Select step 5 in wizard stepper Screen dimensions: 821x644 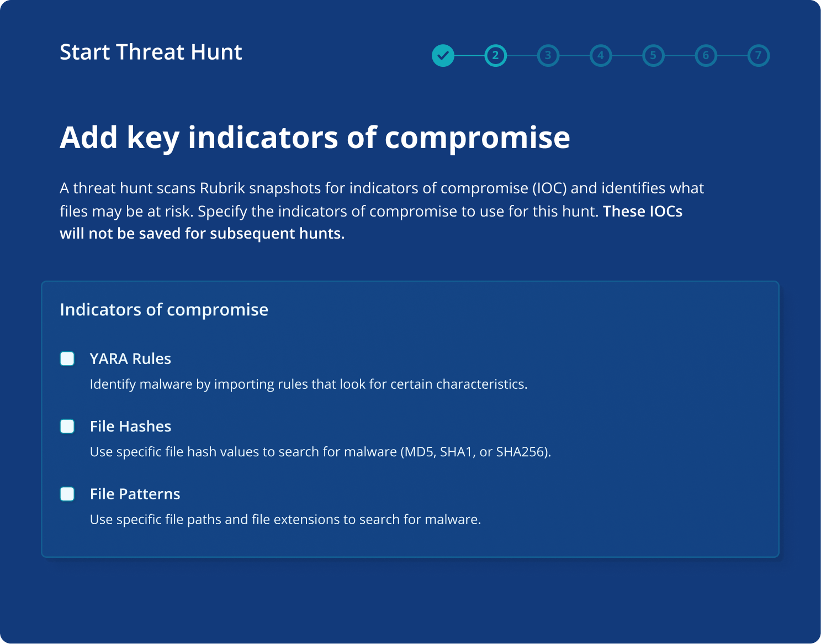tap(653, 55)
